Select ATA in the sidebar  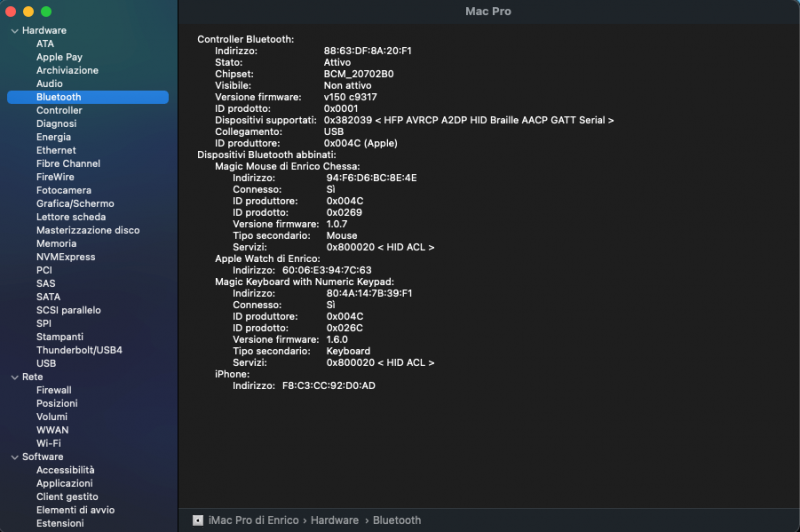pos(45,44)
